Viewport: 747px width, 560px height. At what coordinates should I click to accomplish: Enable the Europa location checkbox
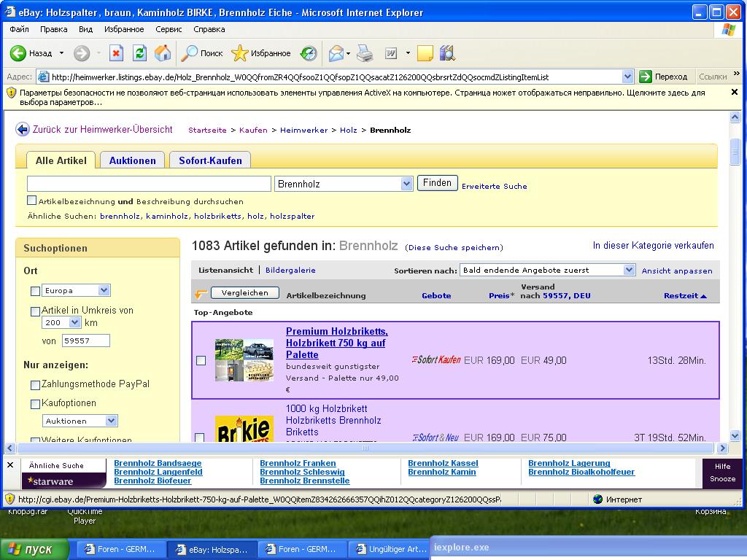(35, 291)
